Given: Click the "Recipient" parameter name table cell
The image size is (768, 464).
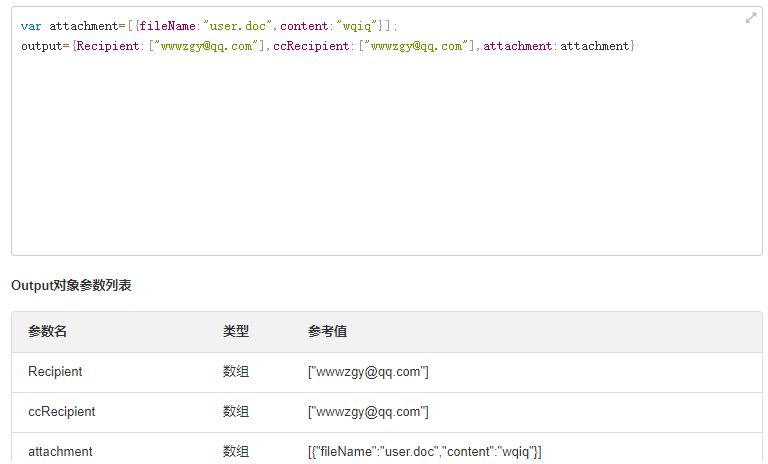Looking at the screenshot, I should point(55,372).
